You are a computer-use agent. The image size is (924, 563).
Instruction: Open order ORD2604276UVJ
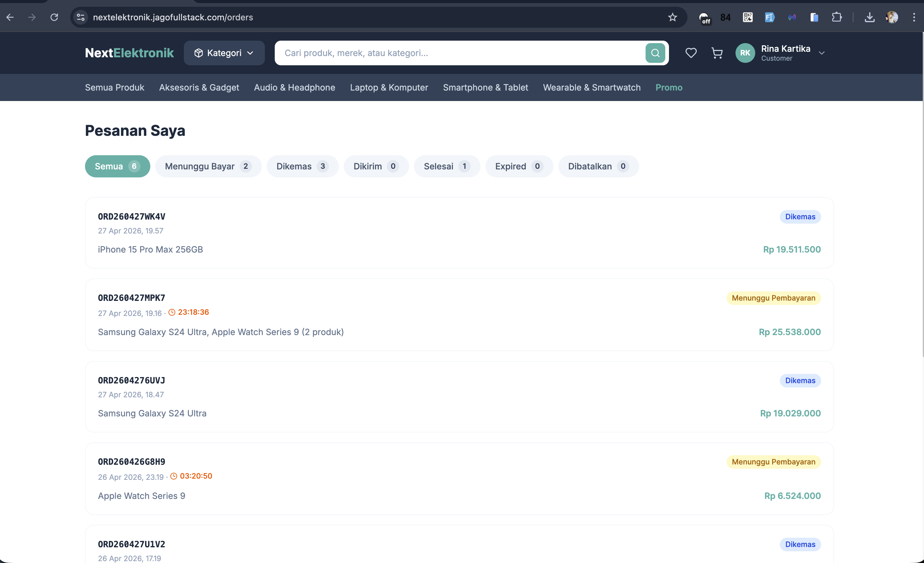459,396
